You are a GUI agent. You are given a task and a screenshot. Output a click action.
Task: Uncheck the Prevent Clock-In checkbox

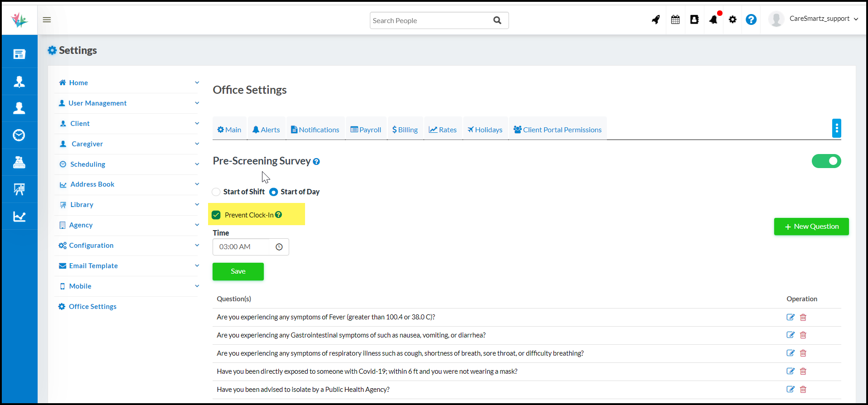coord(216,215)
